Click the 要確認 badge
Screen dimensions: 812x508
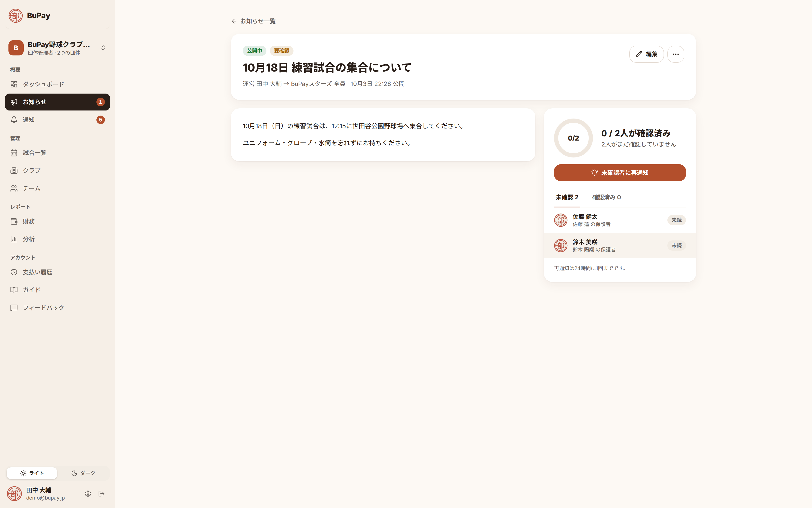tap(281, 51)
